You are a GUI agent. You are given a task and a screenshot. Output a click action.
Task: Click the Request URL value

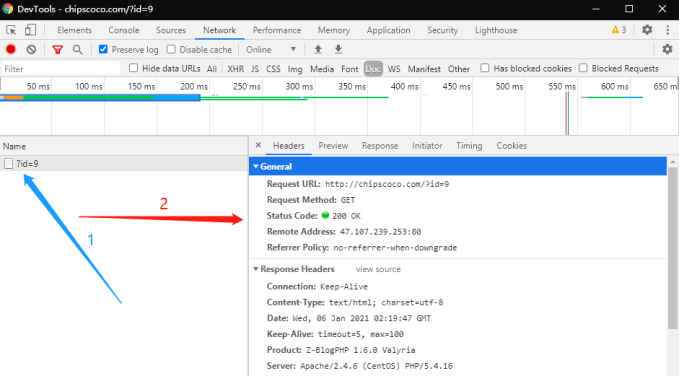coord(387,184)
